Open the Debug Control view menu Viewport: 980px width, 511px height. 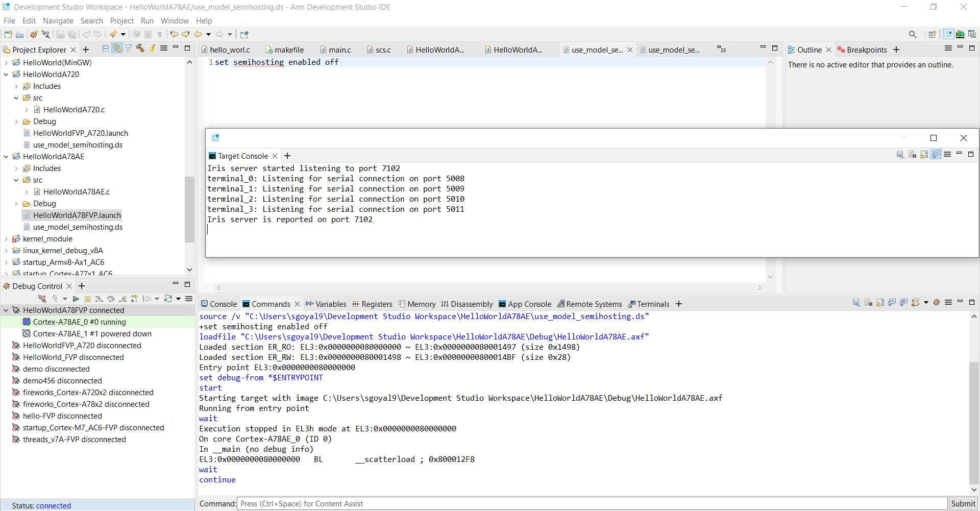point(189,299)
